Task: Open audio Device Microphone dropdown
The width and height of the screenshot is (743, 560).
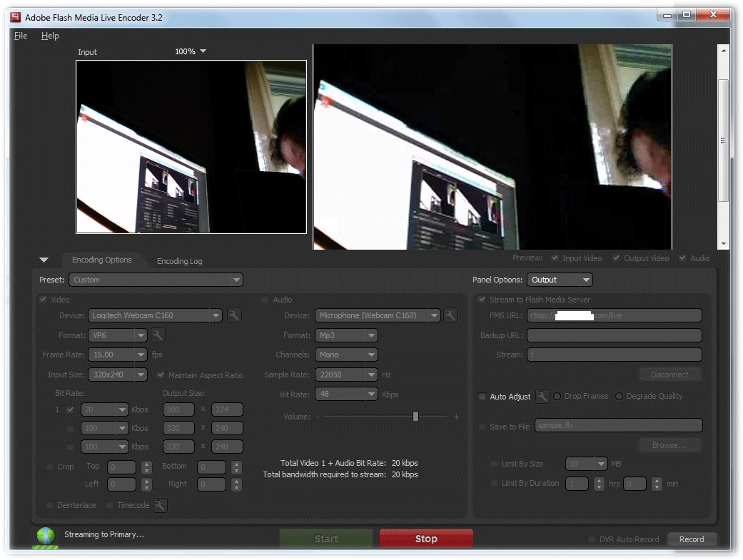Action: [x=378, y=315]
